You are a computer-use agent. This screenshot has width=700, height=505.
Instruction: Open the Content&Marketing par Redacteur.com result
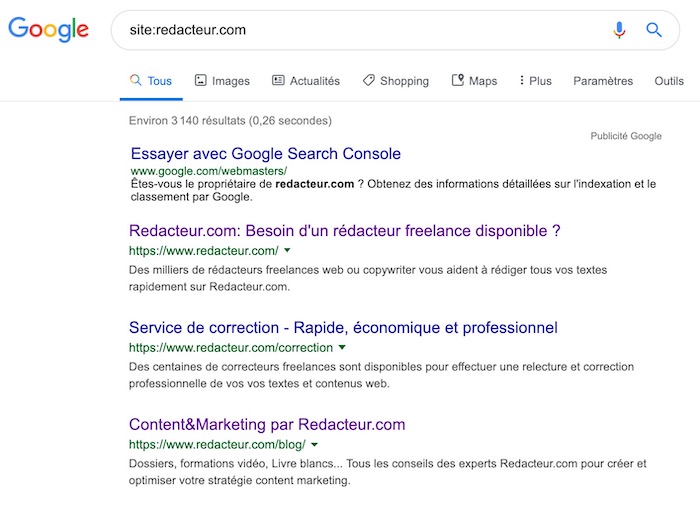pos(267,424)
